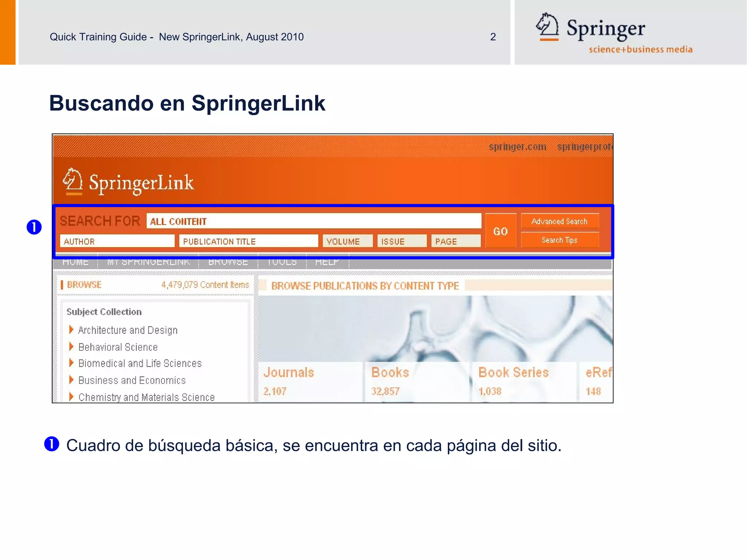The height and width of the screenshot is (560, 747).
Task: Expand Chemistry and Materials Science arrow
Action: coord(71,397)
